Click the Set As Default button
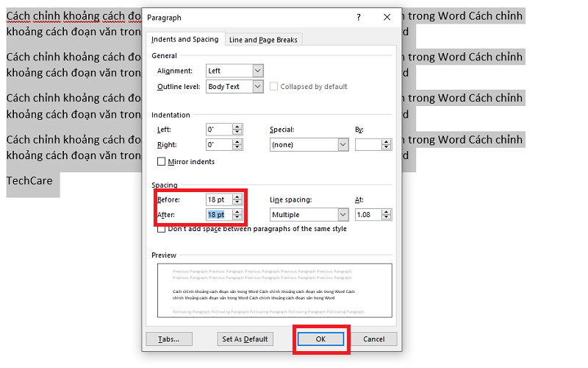 click(x=245, y=339)
